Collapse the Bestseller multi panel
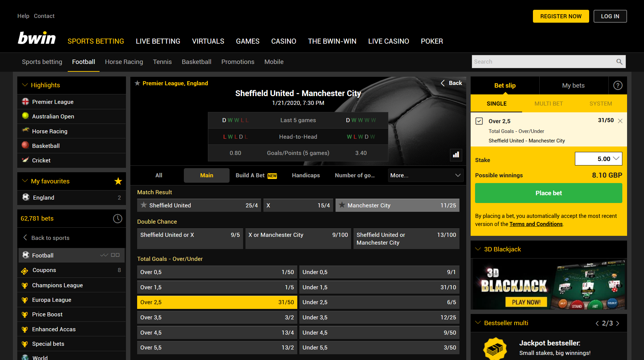This screenshot has height=360, width=644. (x=478, y=323)
